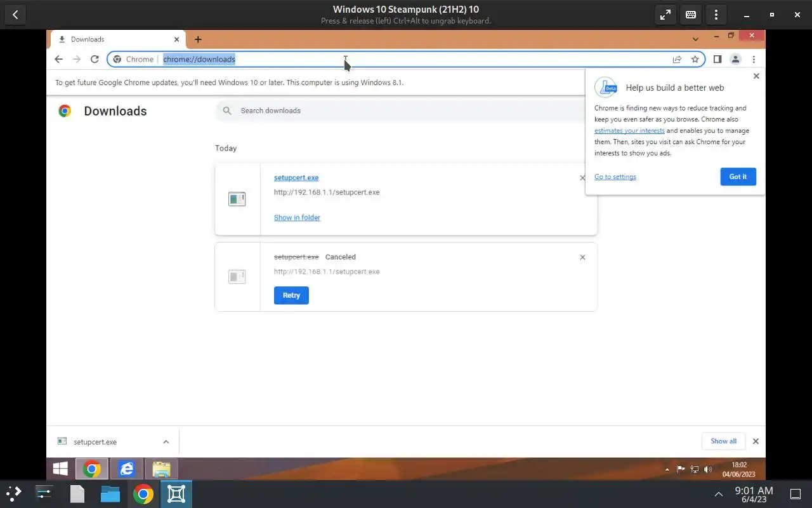Click the VM network tray icon
812x508 pixels.
tap(695, 469)
